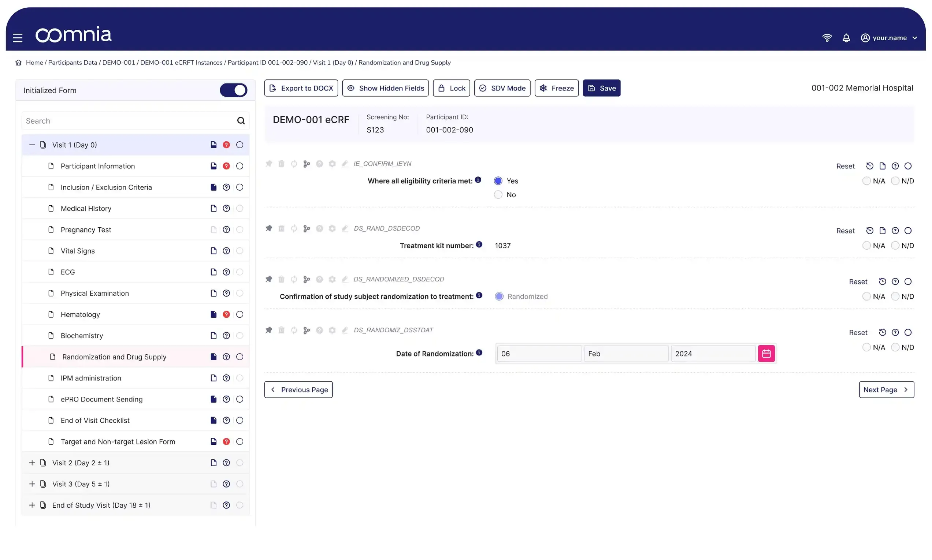Open the your.name account dropdown
Viewport: 932px width, 560px height.
click(x=888, y=38)
